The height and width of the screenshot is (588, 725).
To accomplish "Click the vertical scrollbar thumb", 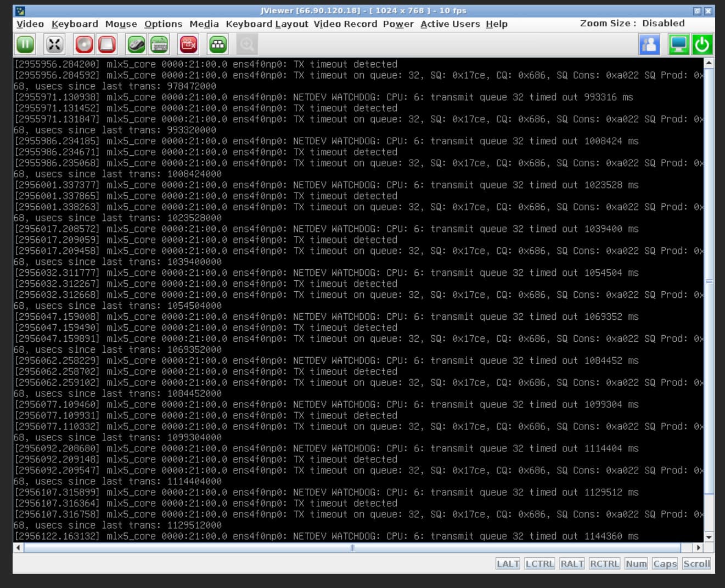I will pyautogui.click(x=709, y=281).
